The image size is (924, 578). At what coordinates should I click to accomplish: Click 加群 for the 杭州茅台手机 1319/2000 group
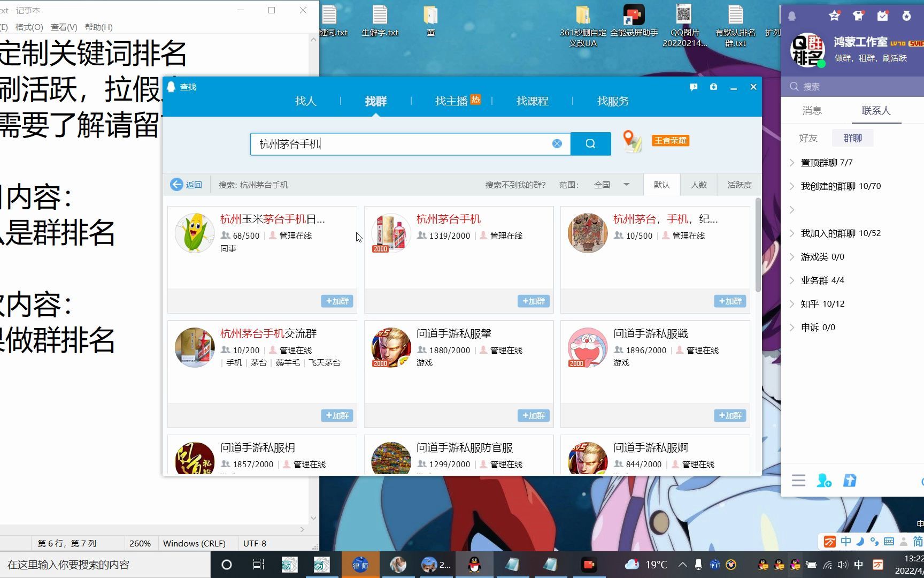coord(534,301)
